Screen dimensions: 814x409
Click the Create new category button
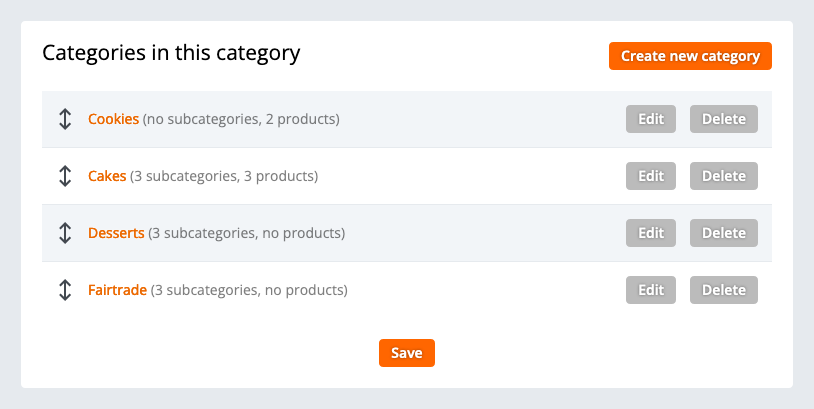click(x=690, y=56)
